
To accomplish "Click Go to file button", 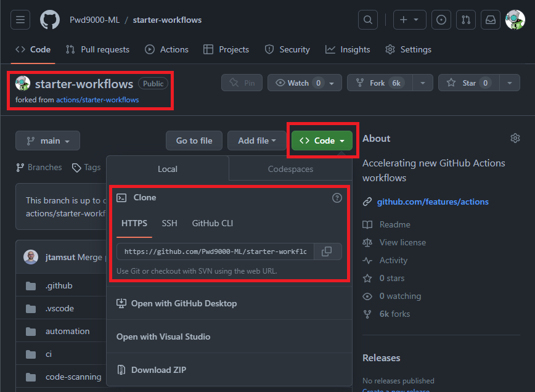I will [194, 141].
